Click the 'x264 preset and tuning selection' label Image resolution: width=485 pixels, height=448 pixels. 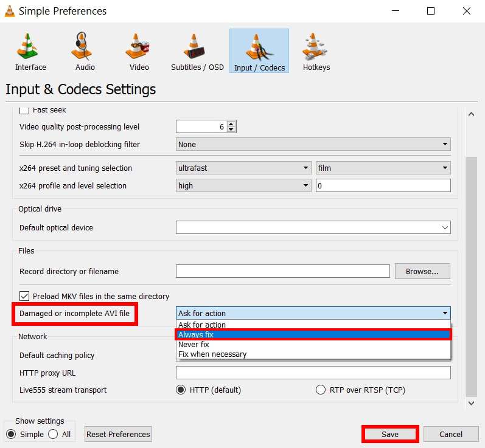[x=75, y=168]
